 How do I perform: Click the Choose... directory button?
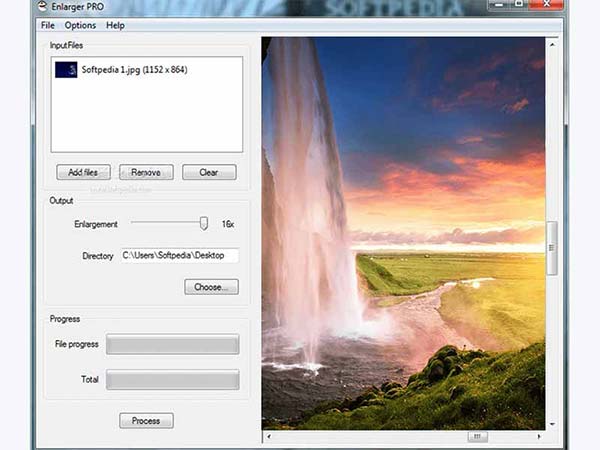pos(211,287)
